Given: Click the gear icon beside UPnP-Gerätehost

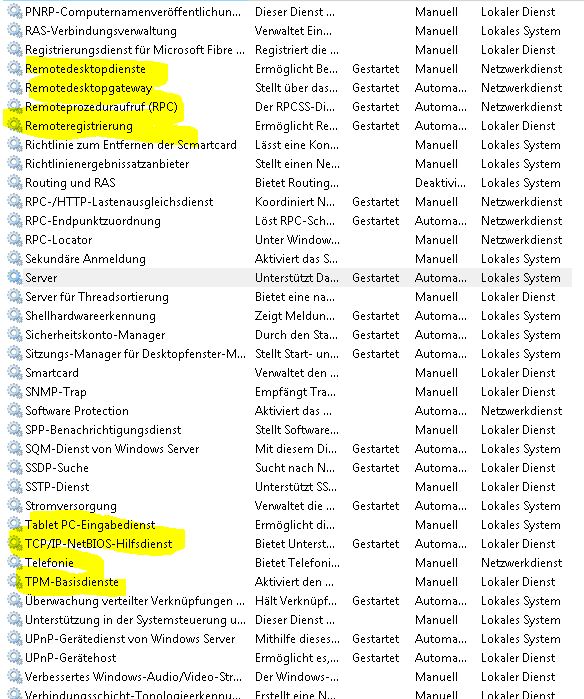Looking at the screenshot, I should point(14,658).
